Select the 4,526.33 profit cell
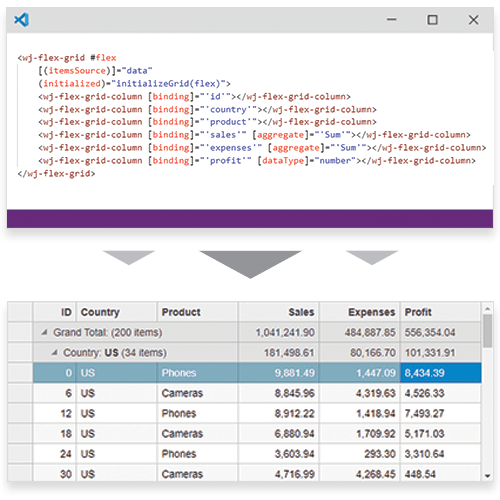Screen dimensions: 500x500 pyautogui.click(x=441, y=393)
